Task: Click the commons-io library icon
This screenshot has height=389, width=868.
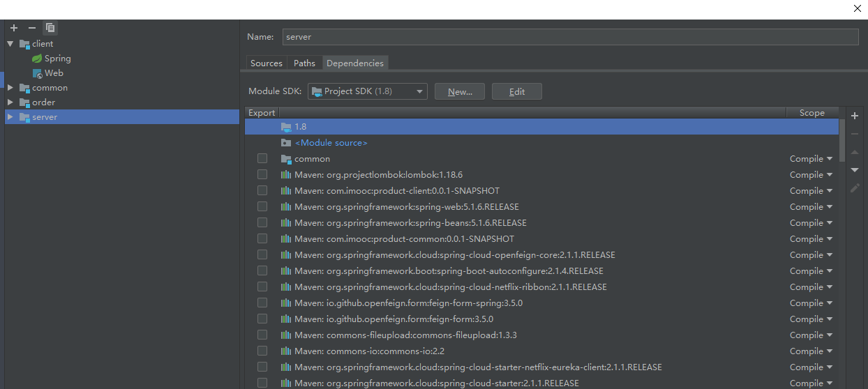Action: point(286,351)
